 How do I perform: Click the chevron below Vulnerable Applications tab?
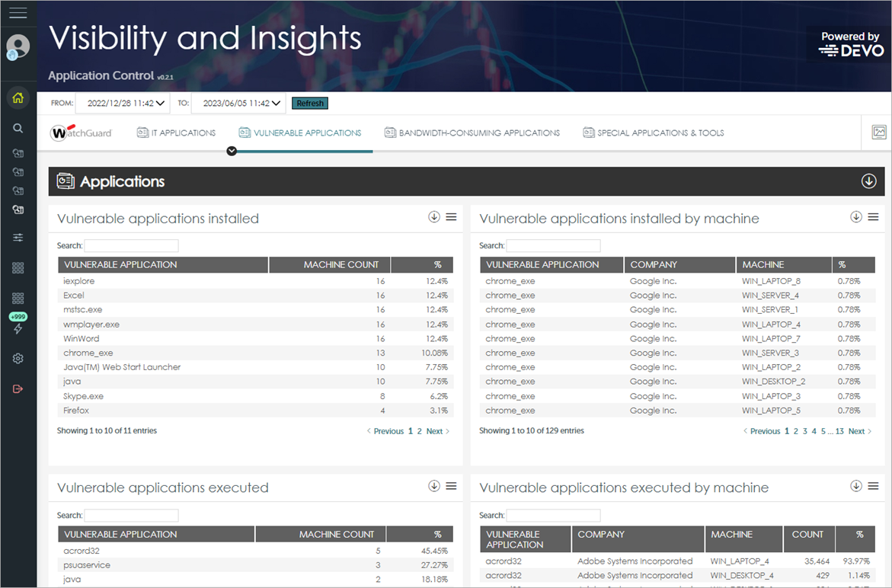point(232,151)
